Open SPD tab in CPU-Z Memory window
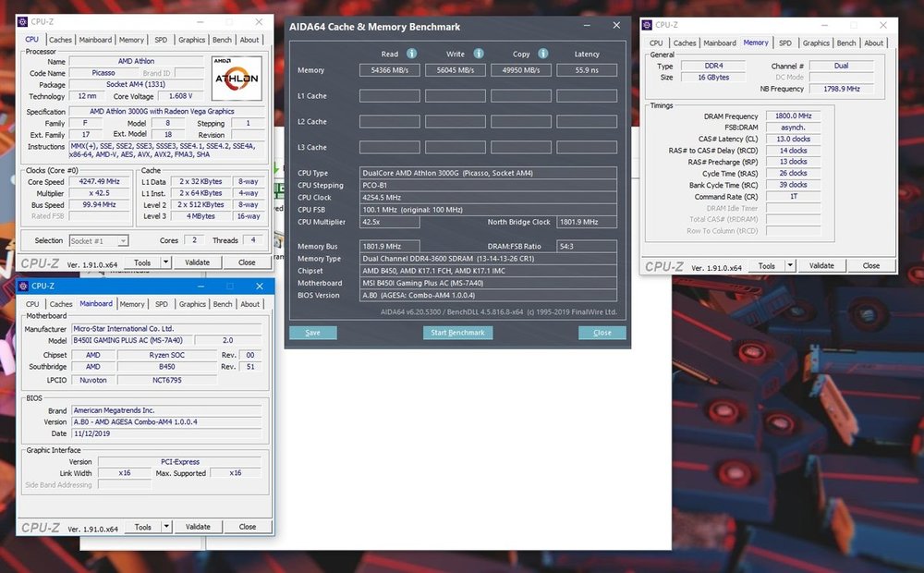This screenshot has height=573, width=924. pyautogui.click(x=785, y=43)
